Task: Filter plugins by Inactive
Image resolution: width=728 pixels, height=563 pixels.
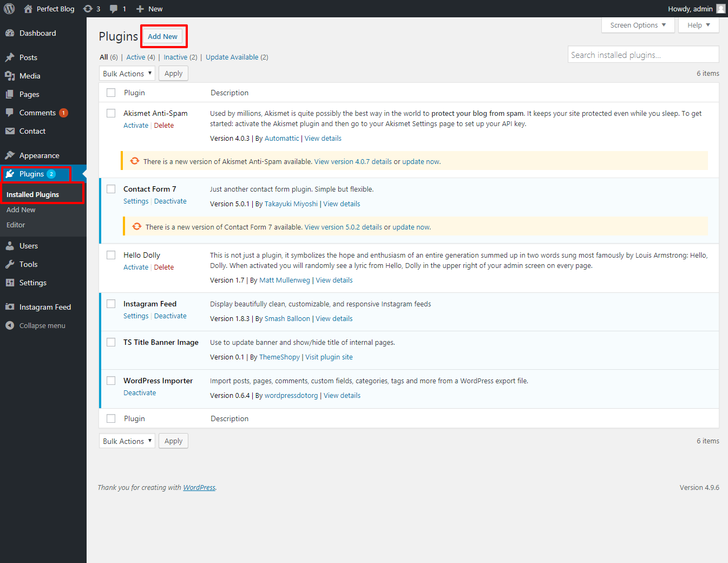Action: click(175, 57)
